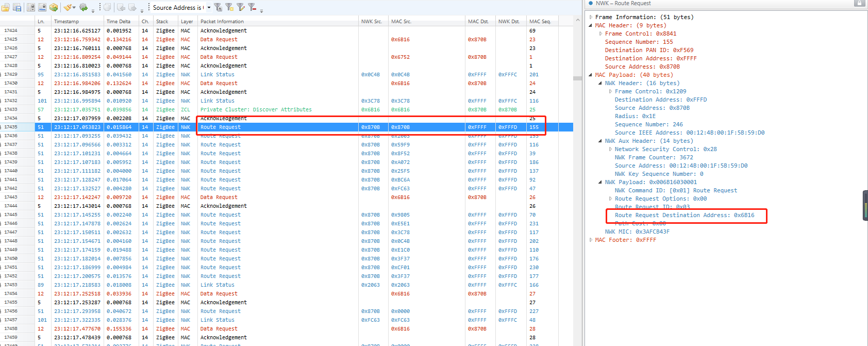
Task: Click the packet list vertical scrollbar thumb
Action: pos(577,78)
